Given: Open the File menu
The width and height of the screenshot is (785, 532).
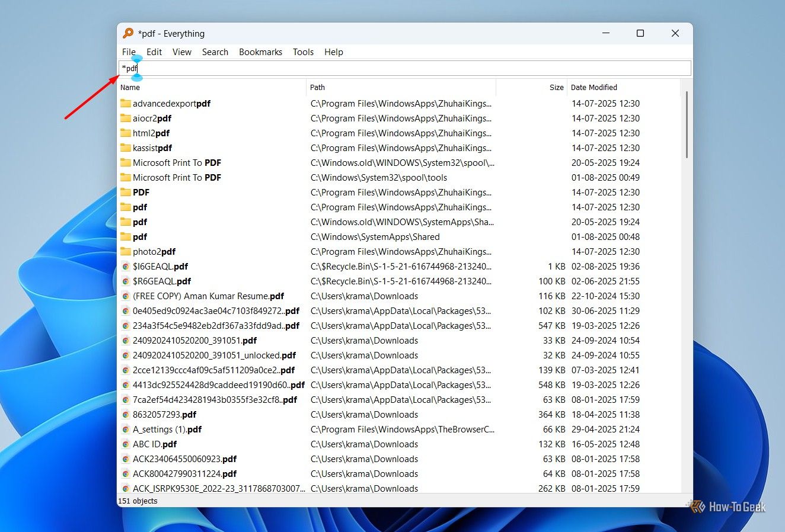Looking at the screenshot, I should click(x=129, y=52).
